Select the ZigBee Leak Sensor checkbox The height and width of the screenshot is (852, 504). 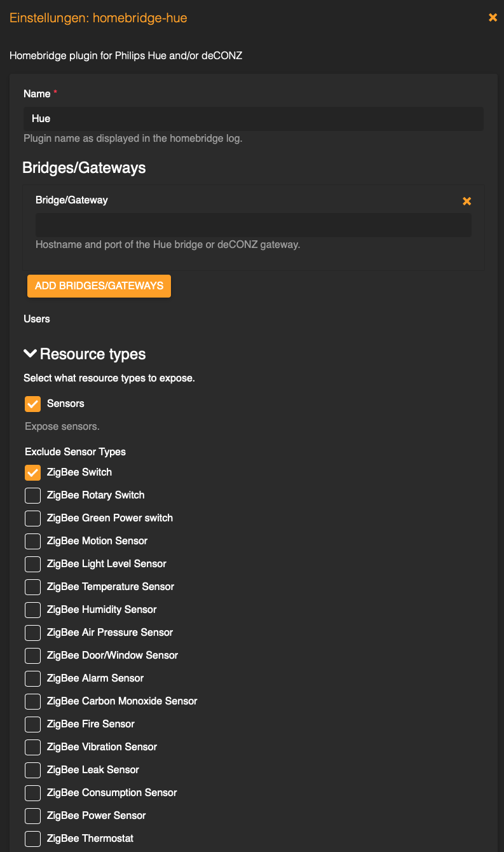(x=32, y=770)
